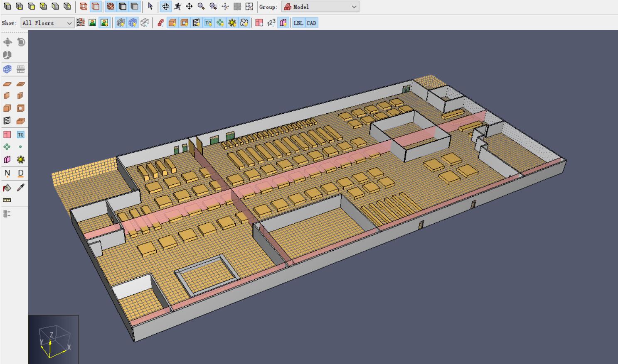The height and width of the screenshot is (364, 618).
Task: Click the Group dropdown arrow
Action: coord(354,7)
